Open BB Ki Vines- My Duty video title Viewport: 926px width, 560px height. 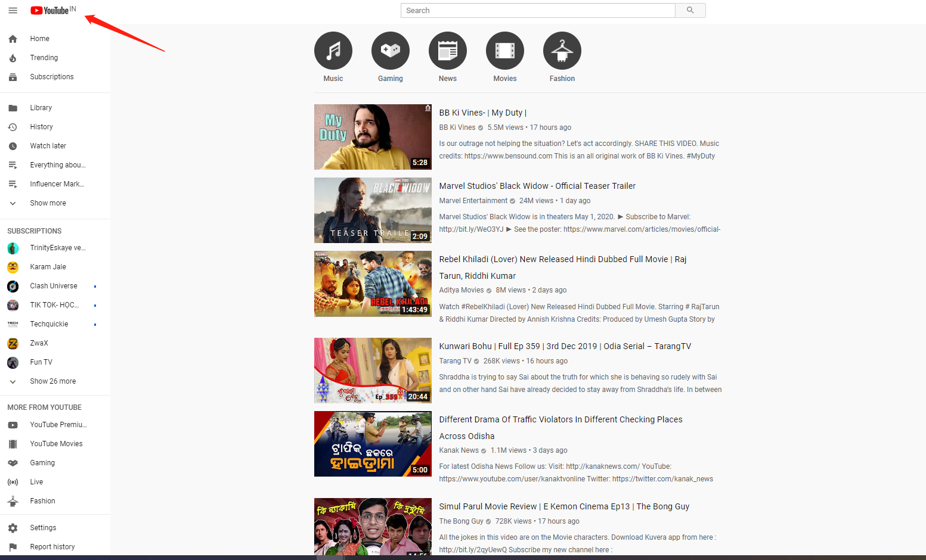[x=483, y=113]
